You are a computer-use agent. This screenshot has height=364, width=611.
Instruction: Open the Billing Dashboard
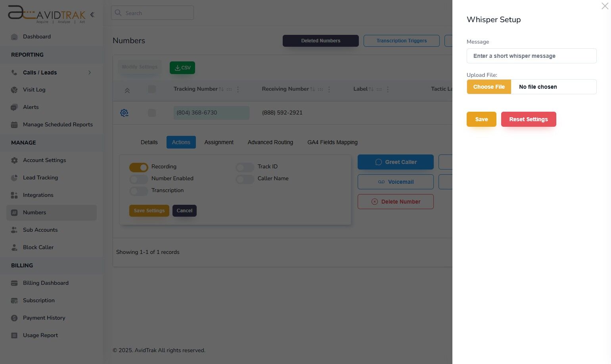click(x=46, y=283)
